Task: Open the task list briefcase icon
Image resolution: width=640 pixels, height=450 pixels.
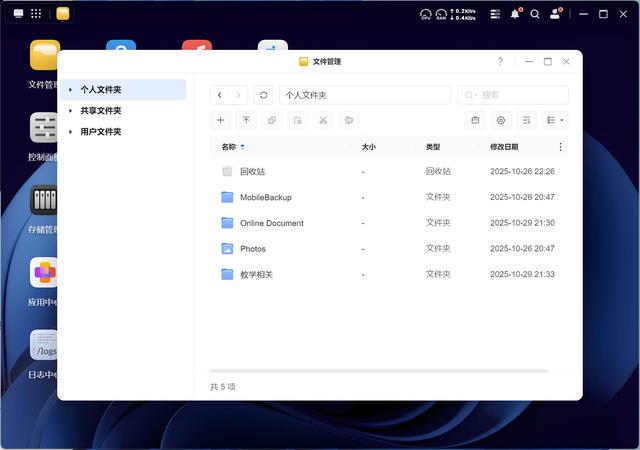Action: 475,120
